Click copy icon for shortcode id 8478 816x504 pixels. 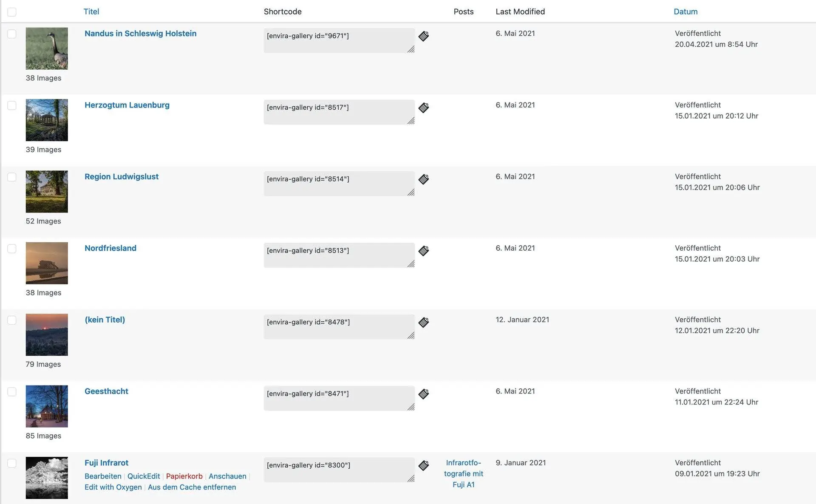(x=423, y=322)
